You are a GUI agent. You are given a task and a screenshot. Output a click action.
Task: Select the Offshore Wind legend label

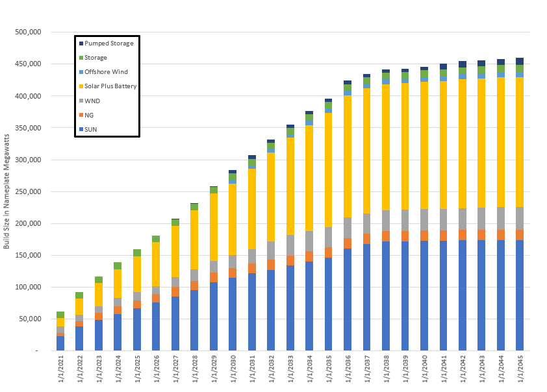coord(107,72)
